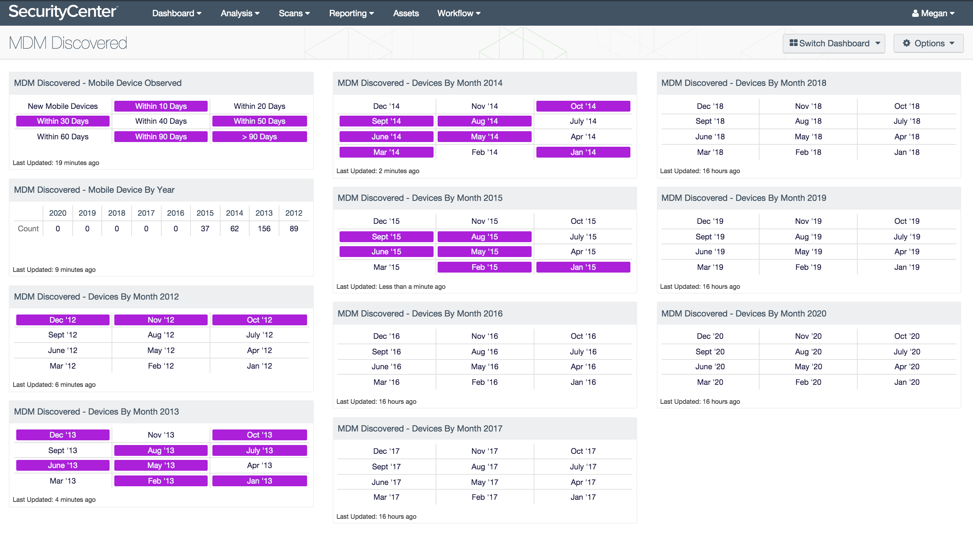Click the 2014 count value 62
This screenshot has width=973, height=560.
tap(235, 229)
